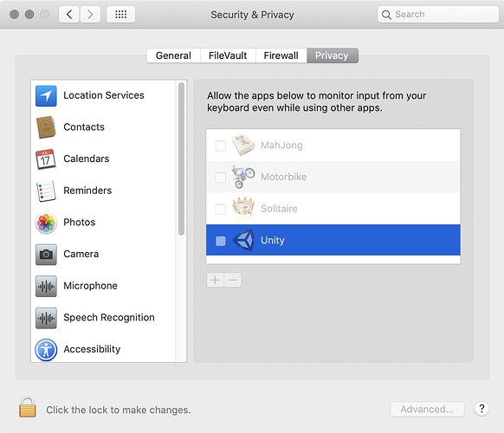Switch to the General tab
Screen dimensions: 504x433
click(x=173, y=55)
